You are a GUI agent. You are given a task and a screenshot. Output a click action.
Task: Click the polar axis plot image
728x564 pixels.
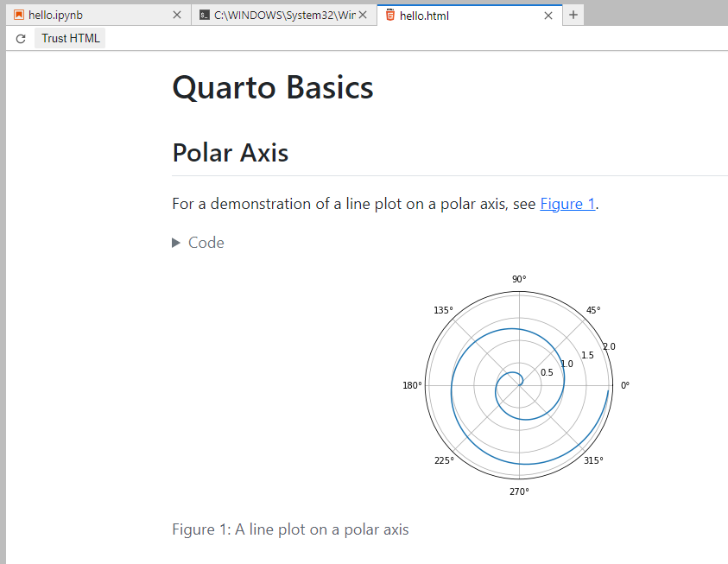pyautogui.click(x=518, y=384)
